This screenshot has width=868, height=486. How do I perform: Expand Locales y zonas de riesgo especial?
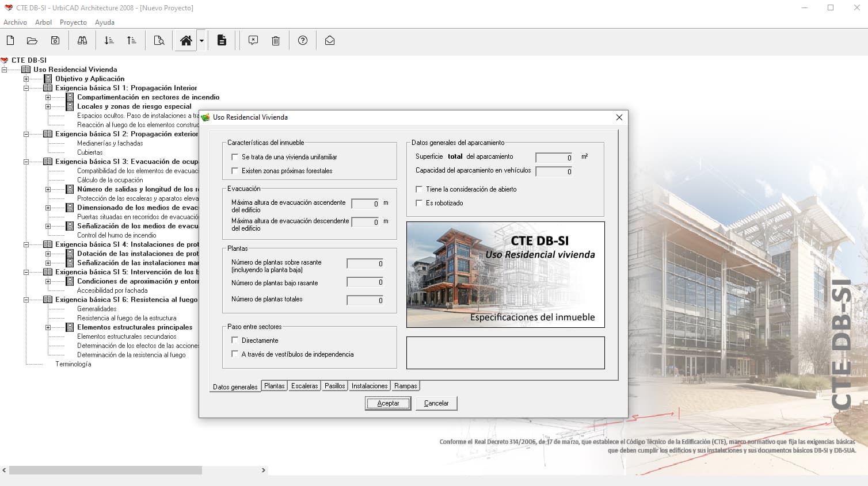coord(48,106)
